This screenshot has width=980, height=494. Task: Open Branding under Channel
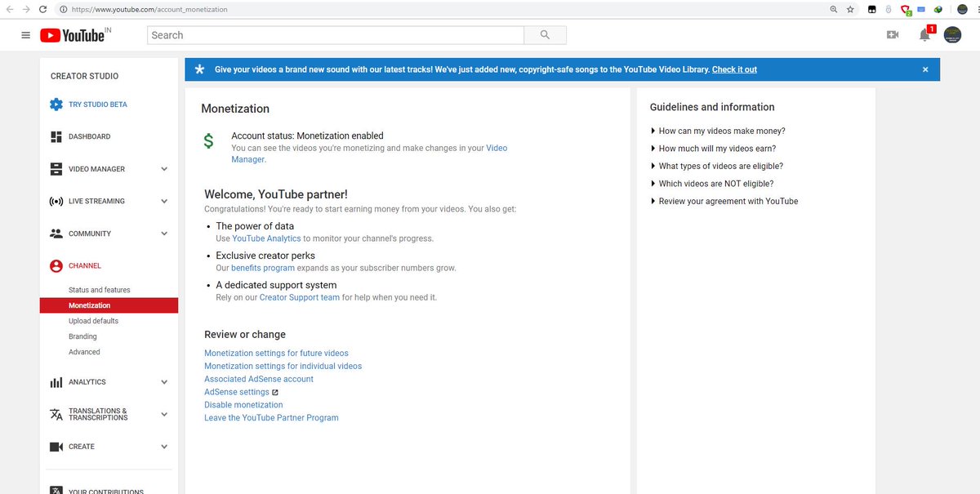click(x=82, y=336)
